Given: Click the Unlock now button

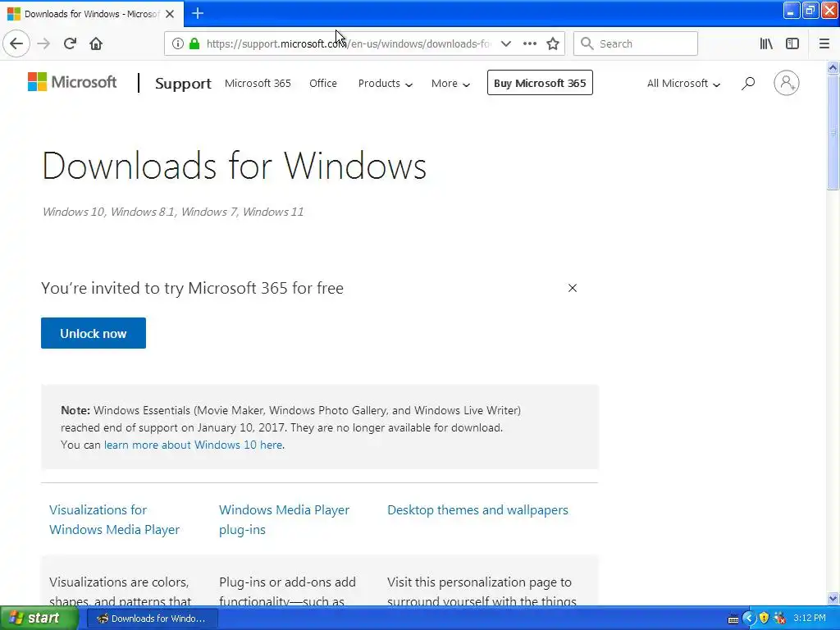Looking at the screenshot, I should pyautogui.click(x=94, y=333).
